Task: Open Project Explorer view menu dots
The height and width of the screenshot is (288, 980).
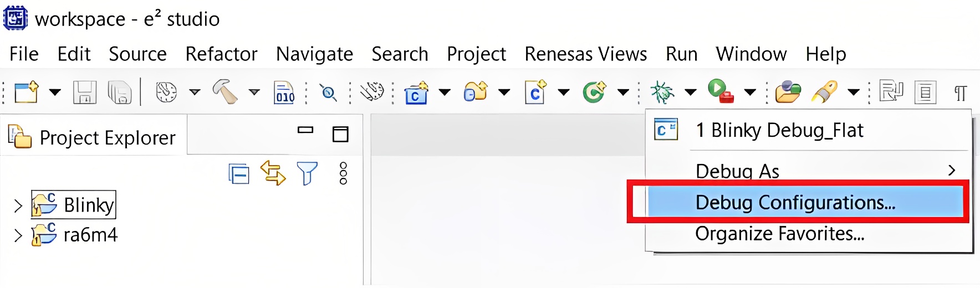Action: click(343, 173)
